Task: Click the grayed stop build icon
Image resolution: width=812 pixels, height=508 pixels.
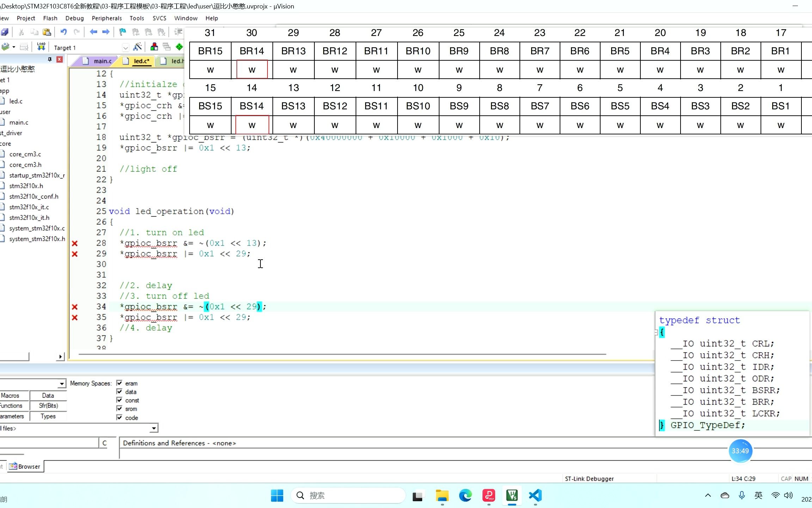Action: pyautogui.click(x=24, y=47)
